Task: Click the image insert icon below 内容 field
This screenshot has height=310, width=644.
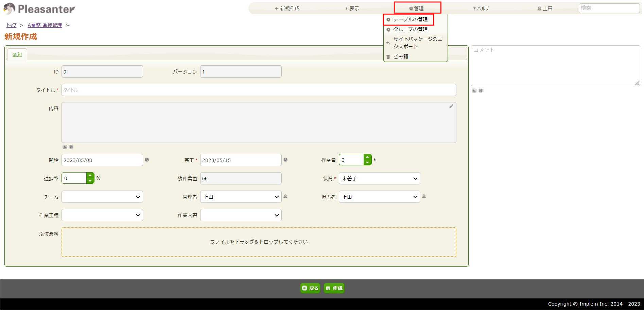Action: point(65,147)
